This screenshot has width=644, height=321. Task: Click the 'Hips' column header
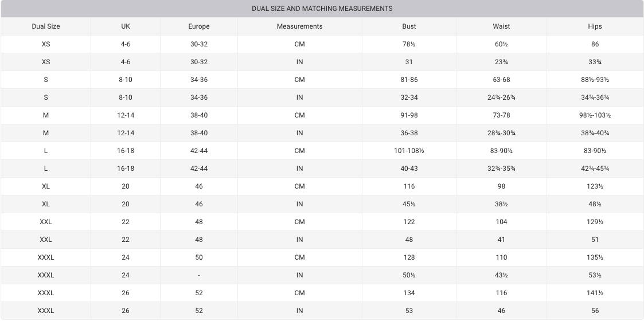(x=595, y=26)
